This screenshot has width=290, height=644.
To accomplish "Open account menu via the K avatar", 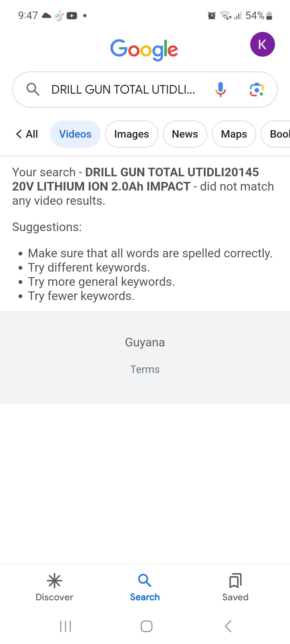I will (262, 44).
